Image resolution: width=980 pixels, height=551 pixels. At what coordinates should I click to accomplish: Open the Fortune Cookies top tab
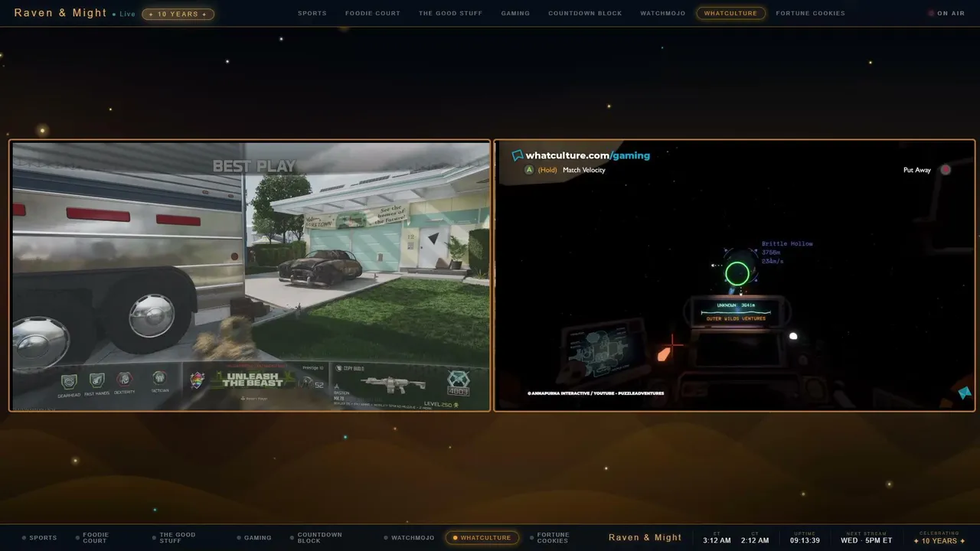point(811,13)
